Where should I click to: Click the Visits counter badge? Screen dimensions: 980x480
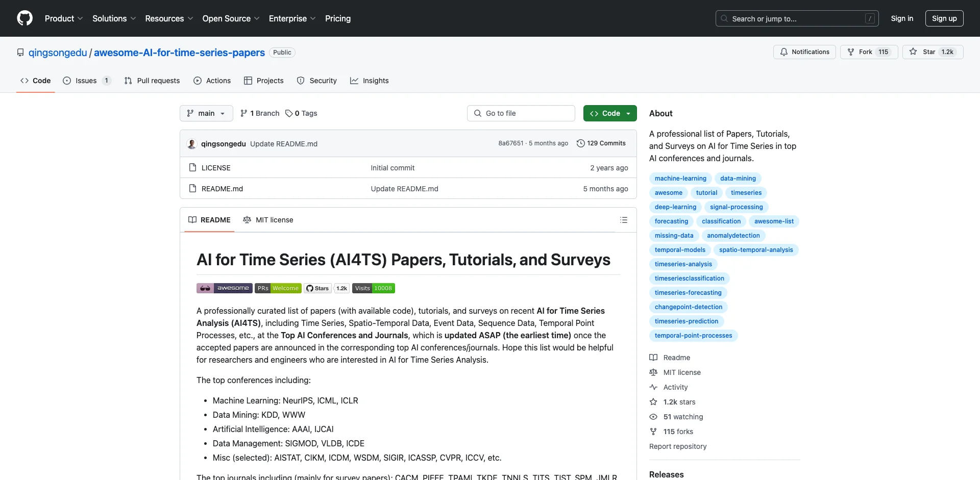click(374, 288)
